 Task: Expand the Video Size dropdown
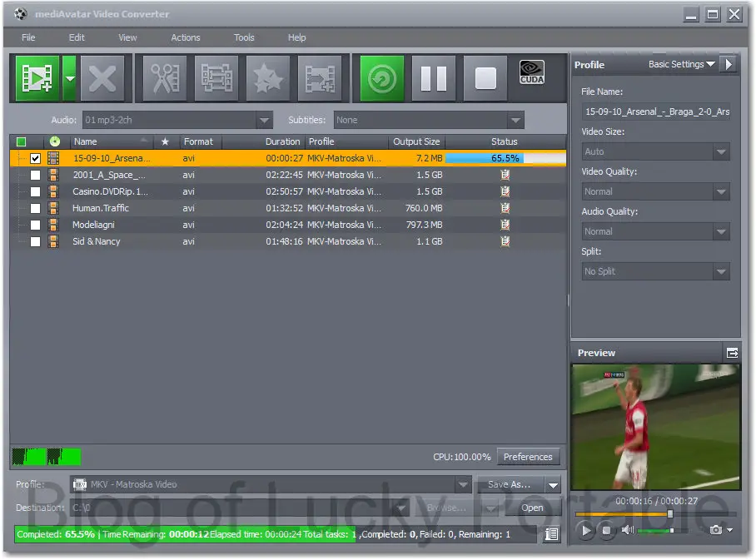coord(721,151)
